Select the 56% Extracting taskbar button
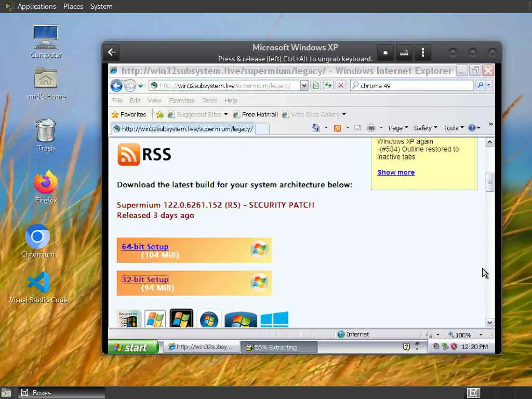Screen dimensions: 532x399 coord(279,347)
